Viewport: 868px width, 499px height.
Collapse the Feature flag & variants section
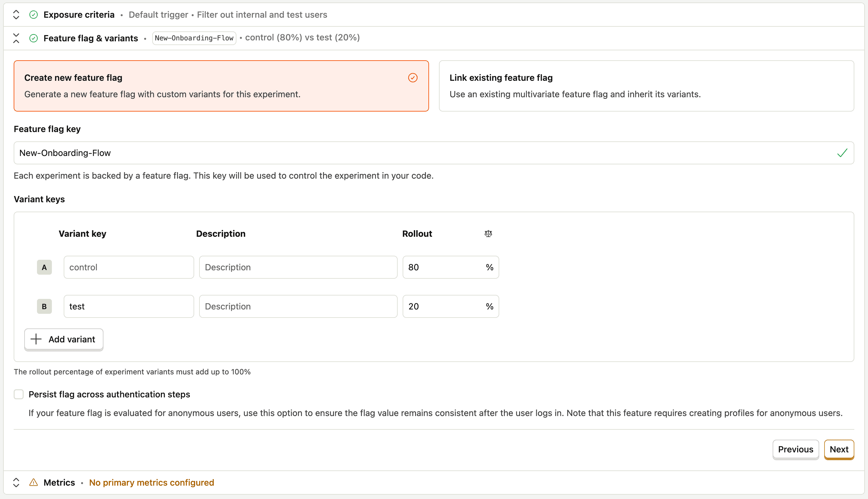point(16,38)
